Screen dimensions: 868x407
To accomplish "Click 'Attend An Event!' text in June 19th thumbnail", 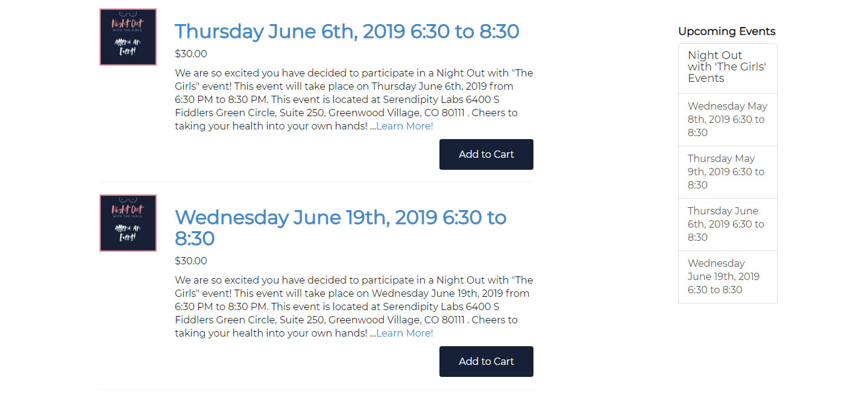I will tap(128, 232).
